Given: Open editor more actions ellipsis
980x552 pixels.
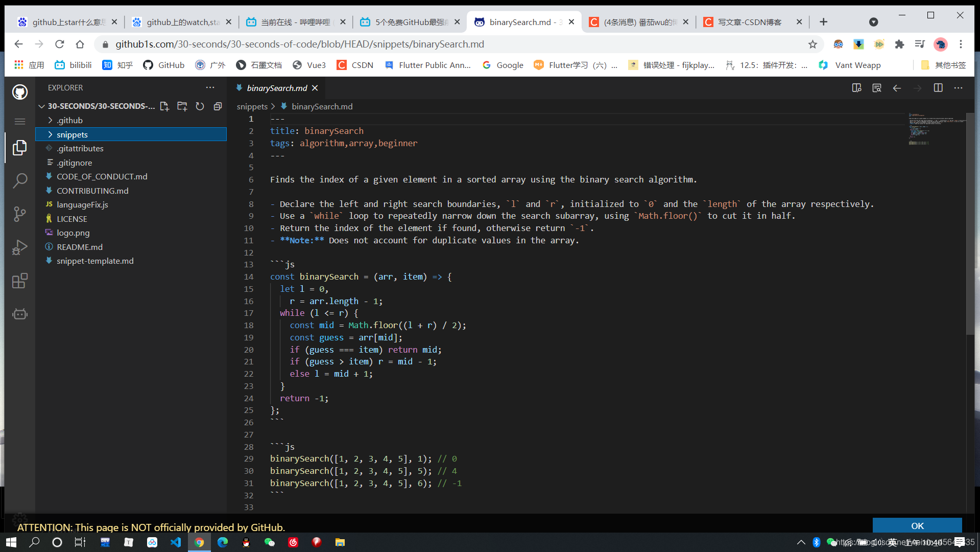Looking at the screenshot, I should [959, 88].
